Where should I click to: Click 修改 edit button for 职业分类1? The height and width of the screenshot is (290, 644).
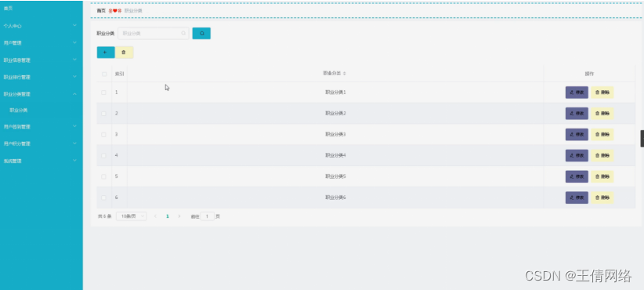point(577,92)
